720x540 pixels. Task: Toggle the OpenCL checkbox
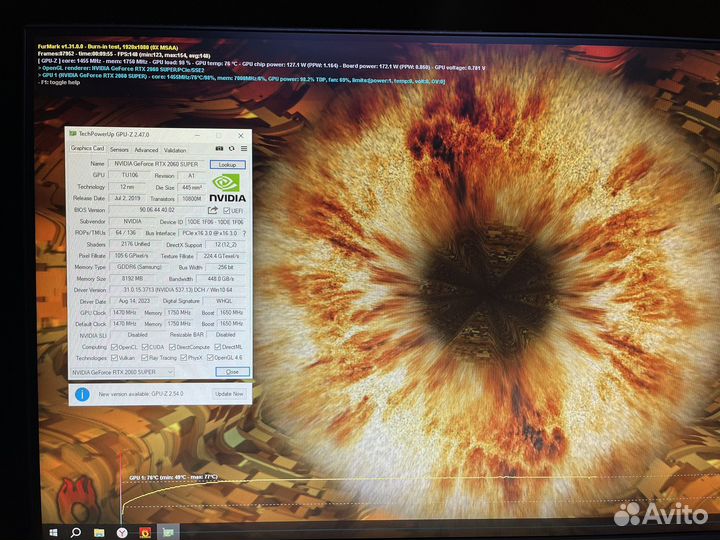tap(114, 347)
